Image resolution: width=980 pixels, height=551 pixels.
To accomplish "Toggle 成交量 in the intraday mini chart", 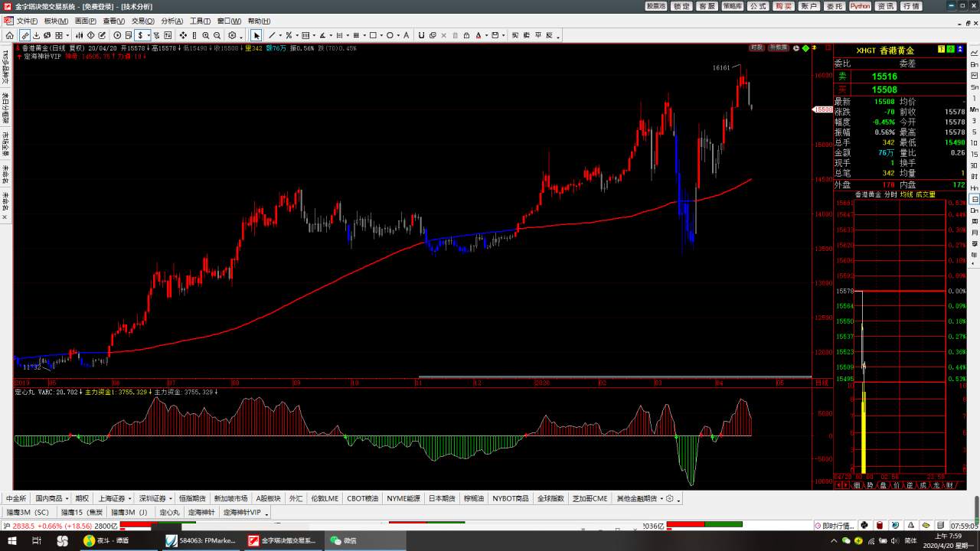I will [925, 194].
